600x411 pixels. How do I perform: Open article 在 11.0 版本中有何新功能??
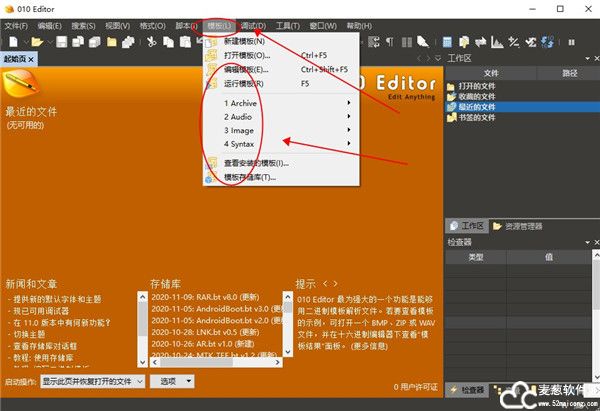[x=62, y=323]
